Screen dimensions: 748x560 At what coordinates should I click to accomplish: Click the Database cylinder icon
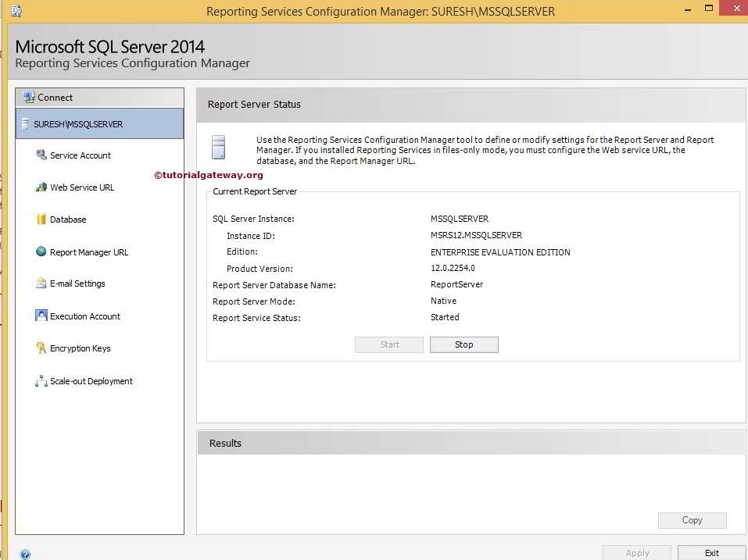(41, 219)
